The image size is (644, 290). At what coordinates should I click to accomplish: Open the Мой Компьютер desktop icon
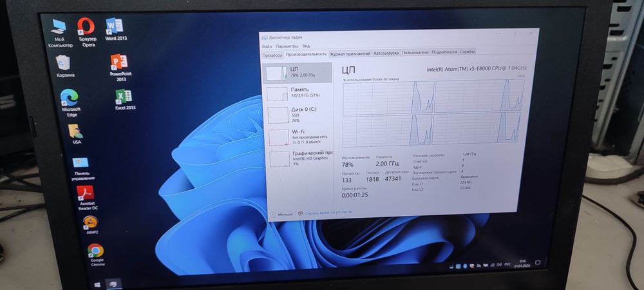59,33
